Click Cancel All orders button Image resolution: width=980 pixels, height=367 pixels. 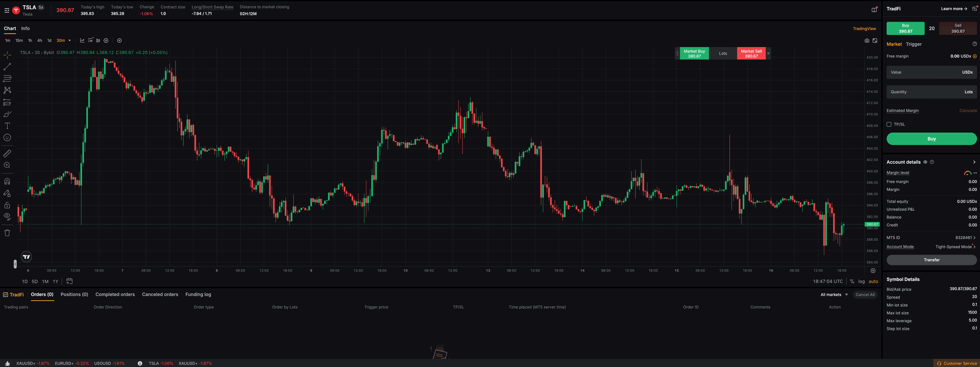[865, 295]
